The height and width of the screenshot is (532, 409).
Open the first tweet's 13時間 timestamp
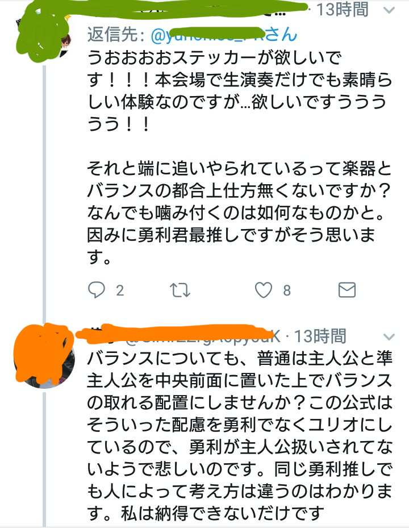click(343, 10)
